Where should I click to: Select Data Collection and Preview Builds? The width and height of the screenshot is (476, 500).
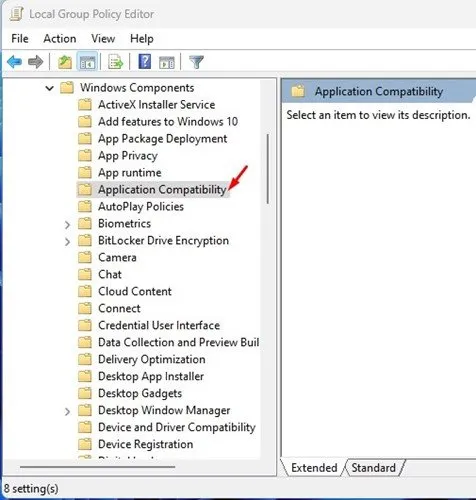click(178, 342)
